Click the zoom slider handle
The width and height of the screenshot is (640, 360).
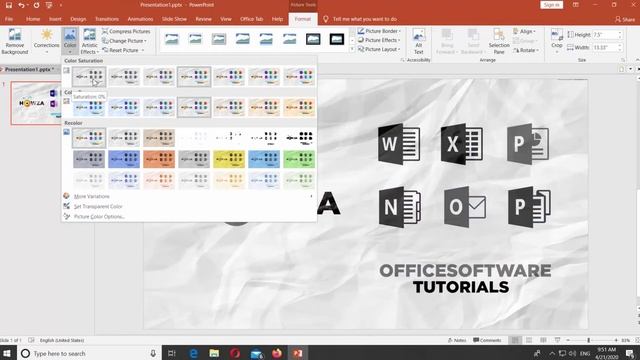tap(588, 340)
